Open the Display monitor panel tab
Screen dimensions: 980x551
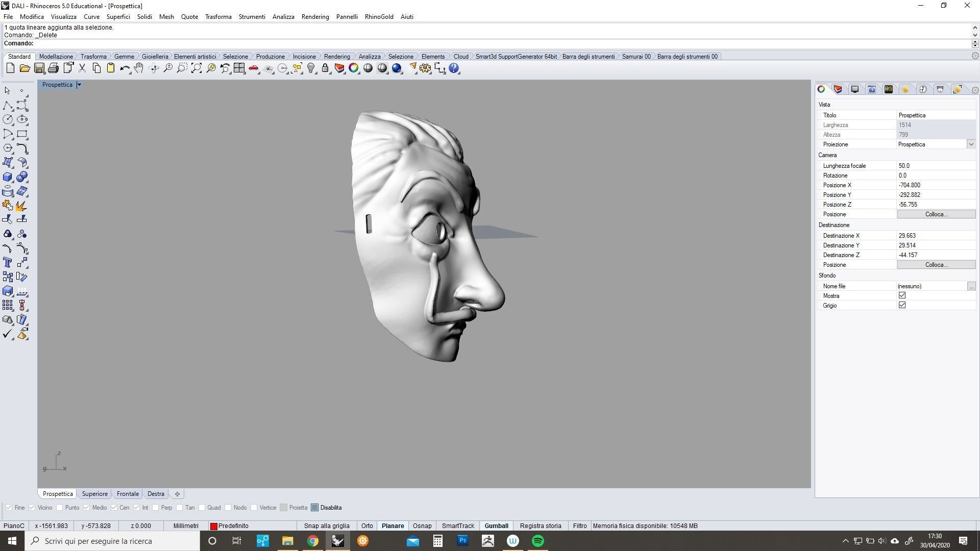(x=855, y=89)
